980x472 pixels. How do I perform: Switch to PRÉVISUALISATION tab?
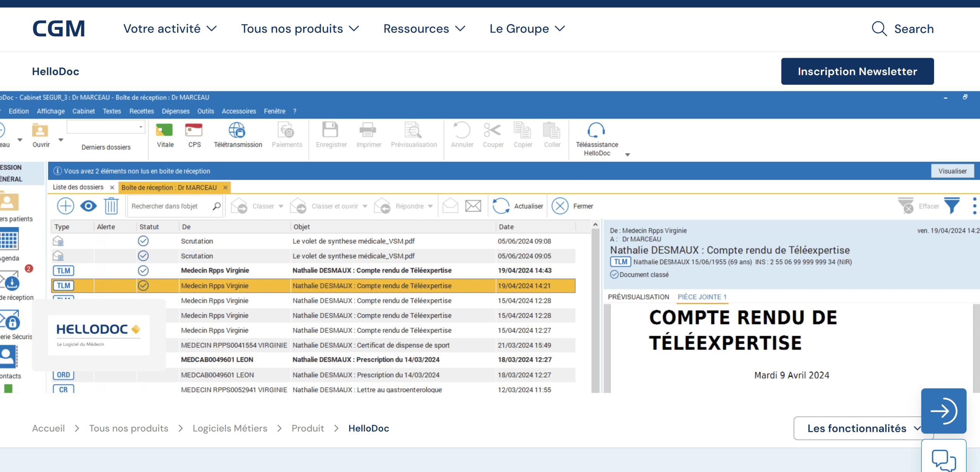[638, 297]
